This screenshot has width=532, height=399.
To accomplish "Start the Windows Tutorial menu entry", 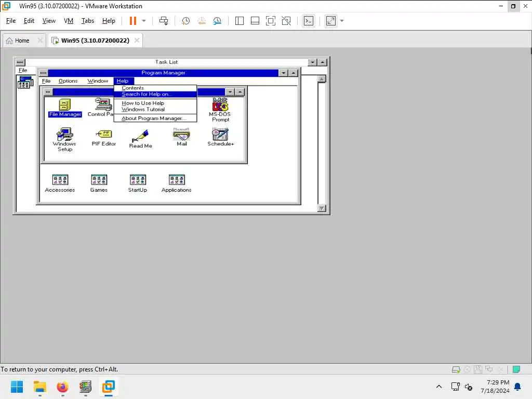I will [x=155, y=109].
